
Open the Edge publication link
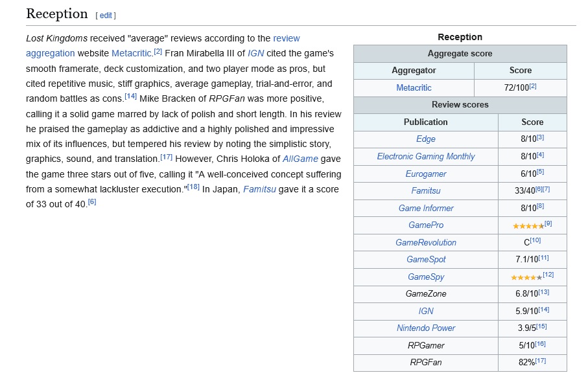426,139
